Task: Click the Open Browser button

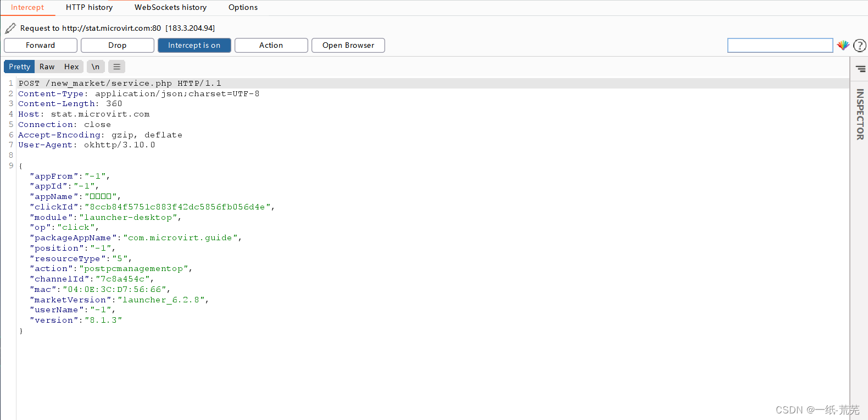Action: 348,45
